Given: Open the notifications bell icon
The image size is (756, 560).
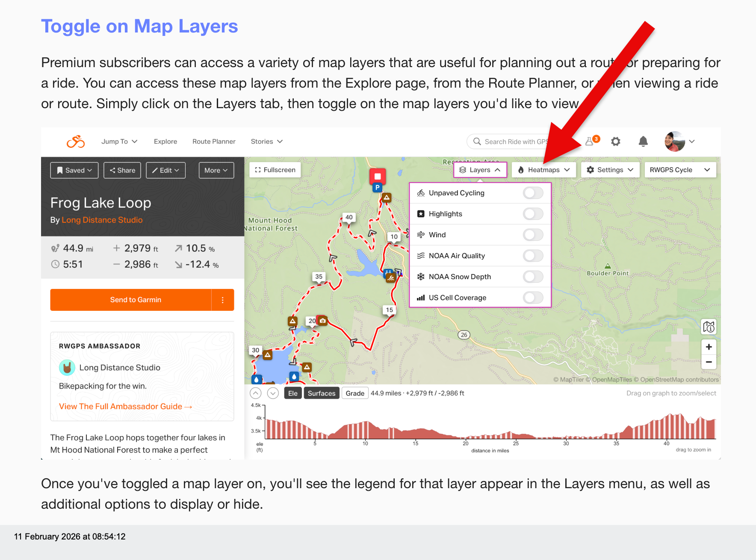Looking at the screenshot, I should [643, 141].
